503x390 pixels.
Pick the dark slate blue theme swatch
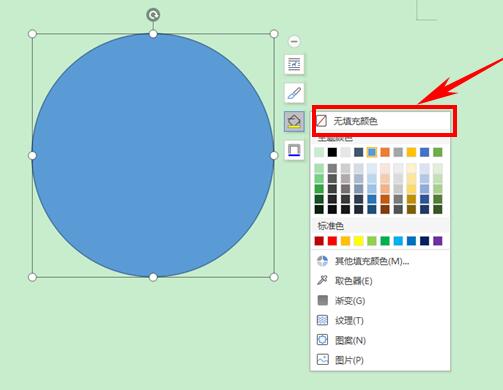pyautogui.click(x=359, y=152)
